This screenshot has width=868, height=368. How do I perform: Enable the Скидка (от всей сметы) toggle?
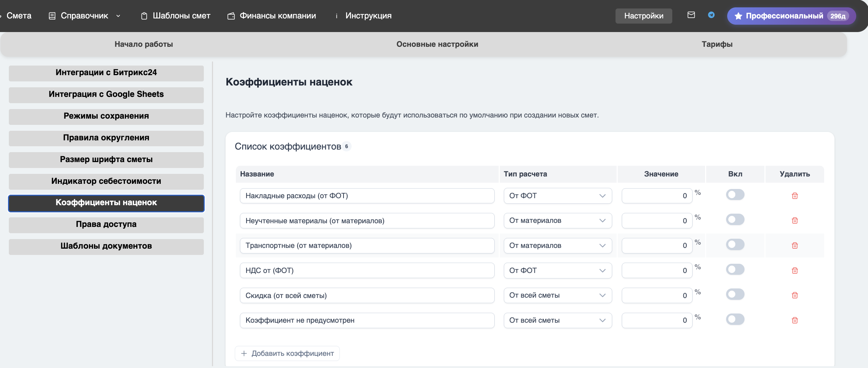[x=735, y=294]
